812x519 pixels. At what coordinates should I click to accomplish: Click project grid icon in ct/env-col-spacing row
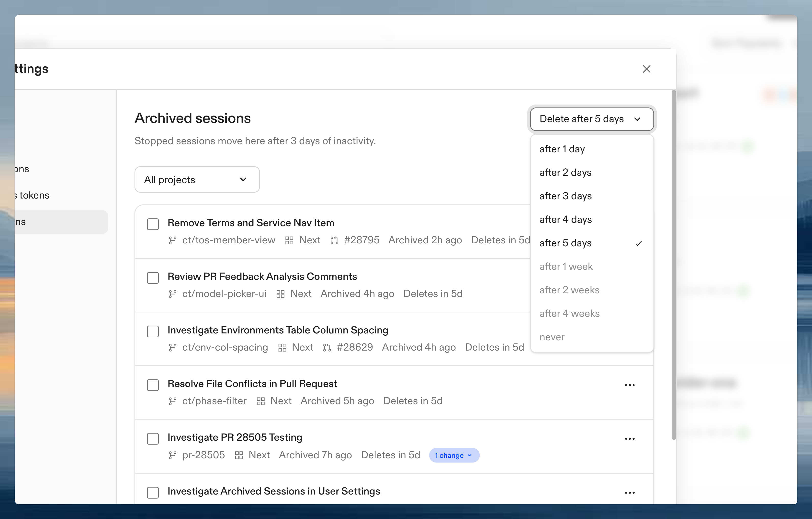coord(282,348)
